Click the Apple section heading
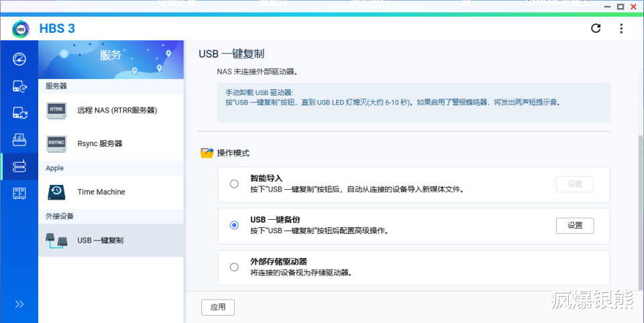This screenshot has height=323, width=644. [x=54, y=168]
